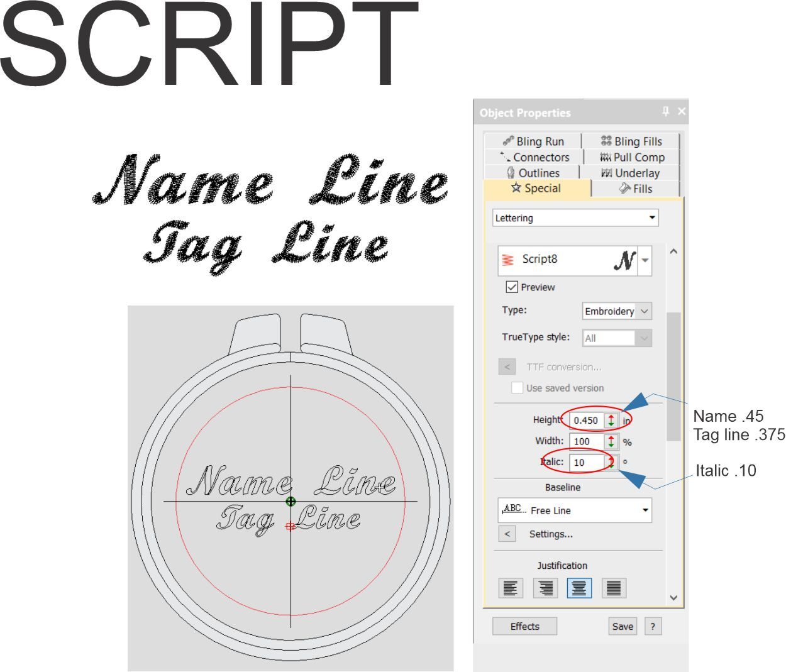This screenshot has width=786, height=672.
Task: Open the Lettering dropdown
Action: (x=575, y=218)
